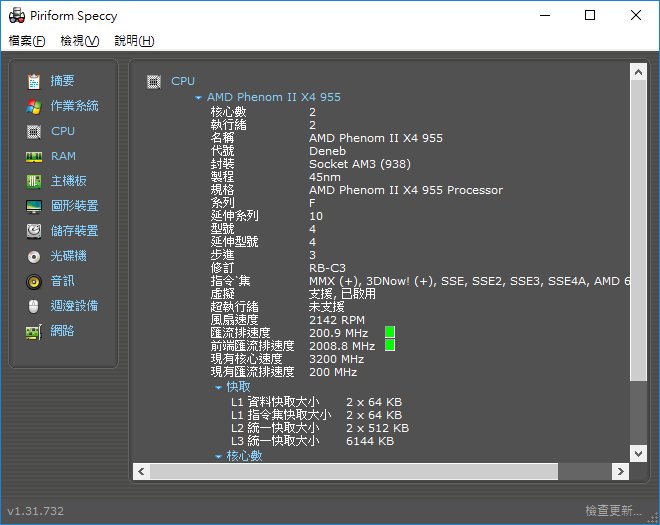Click the version label v1.31.732
This screenshot has width=660, height=525.
click(36, 511)
